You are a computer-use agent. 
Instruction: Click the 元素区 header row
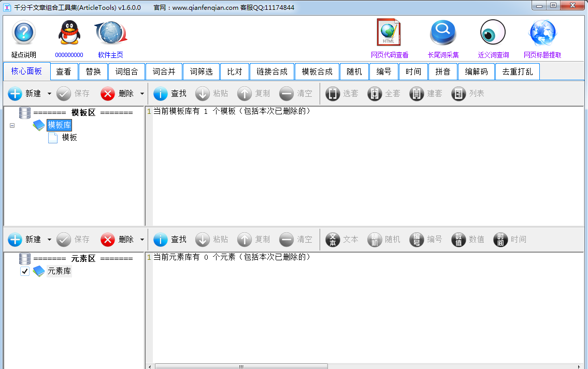83,259
